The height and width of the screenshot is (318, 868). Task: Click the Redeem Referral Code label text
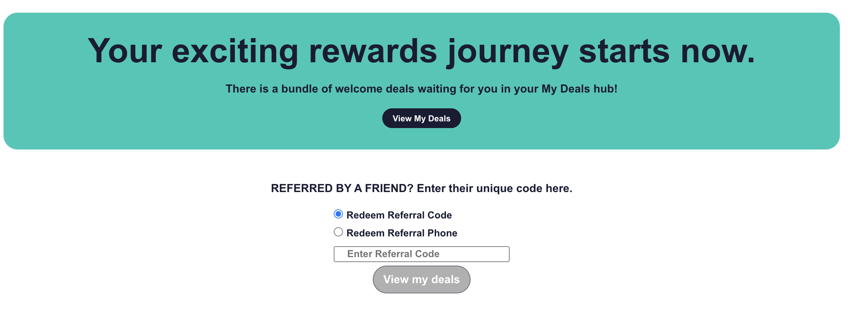(399, 215)
